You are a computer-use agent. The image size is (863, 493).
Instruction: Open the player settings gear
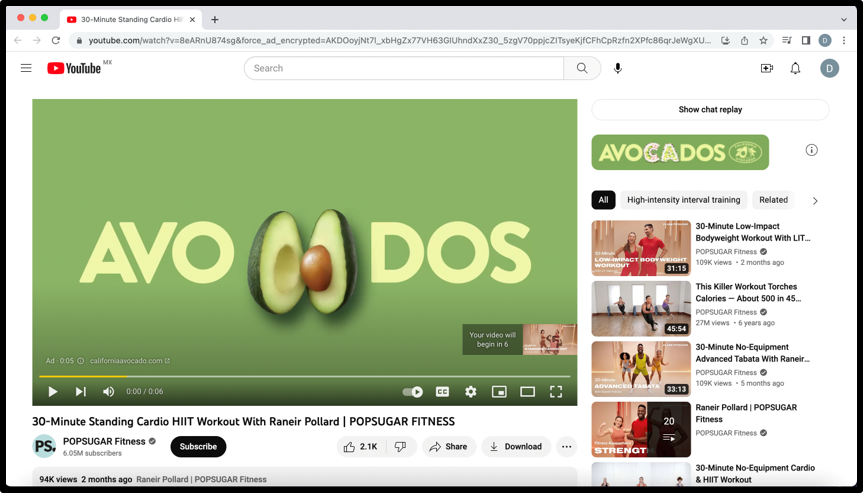(x=471, y=392)
